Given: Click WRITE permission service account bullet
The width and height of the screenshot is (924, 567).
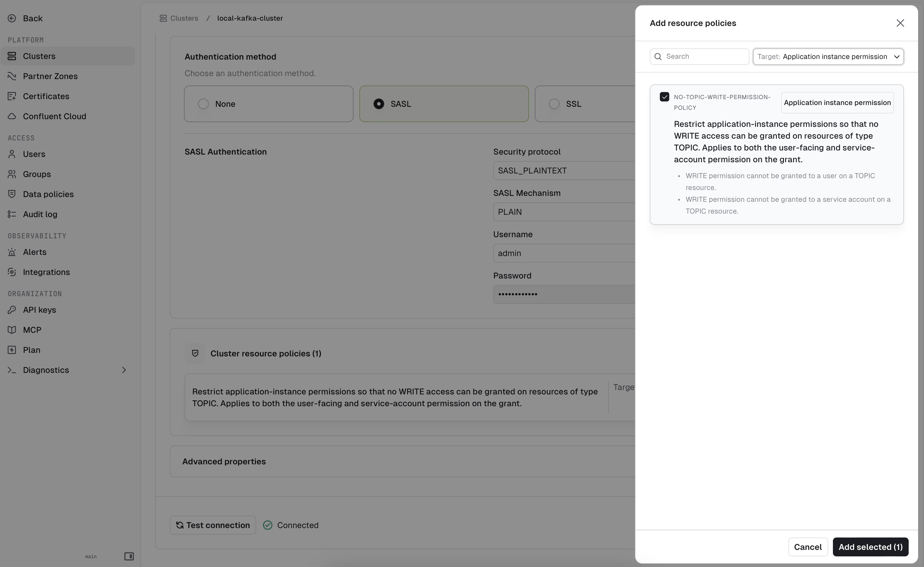Looking at the screenshot, I should [x=788, y=205].
